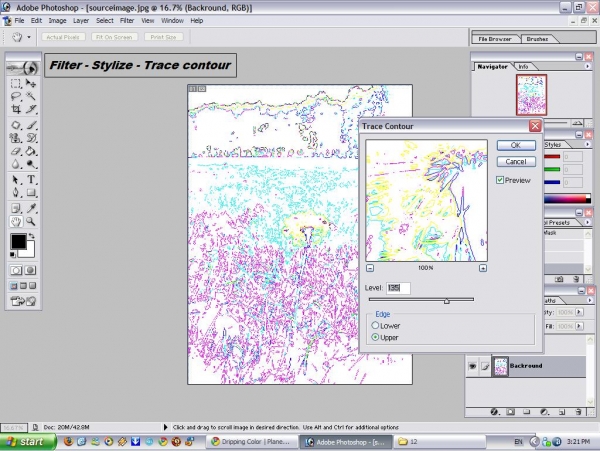600x451 pixels.
Task: Switch to Quick Mask mode
Action: click(x=31, y=270)
